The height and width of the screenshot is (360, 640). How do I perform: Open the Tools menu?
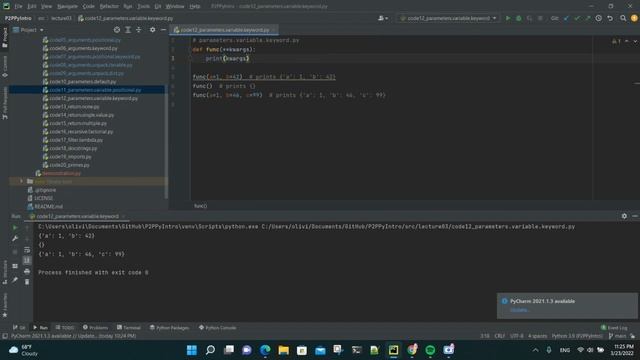[x=143, y=6]
